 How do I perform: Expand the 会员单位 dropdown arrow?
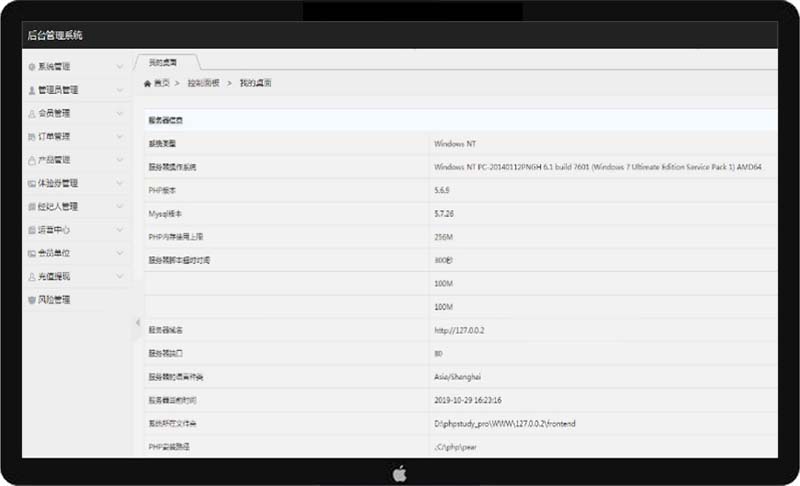pos(119,253)
